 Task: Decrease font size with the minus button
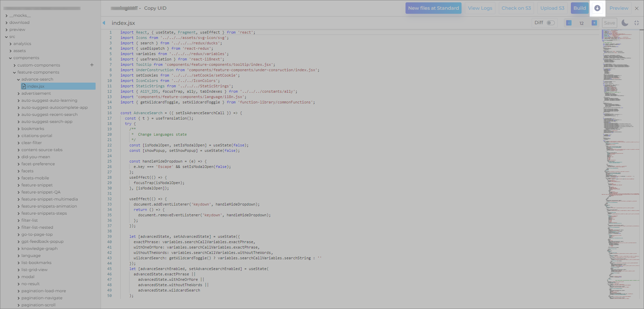pyautogui.click(x=569, y=23)
